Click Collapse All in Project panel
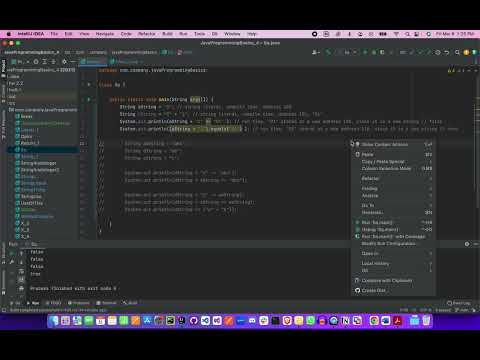Screen dimensions: 480x360 (53, 62)
